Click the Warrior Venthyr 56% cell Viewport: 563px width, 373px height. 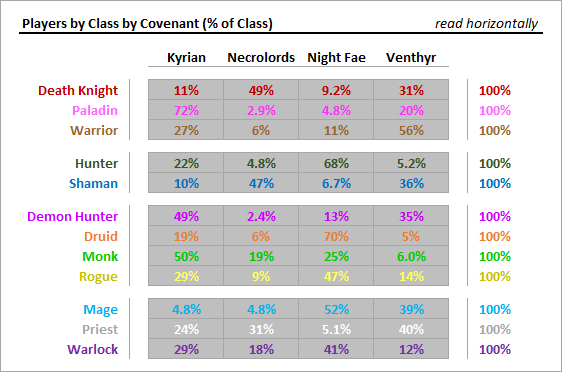point(411,130)
